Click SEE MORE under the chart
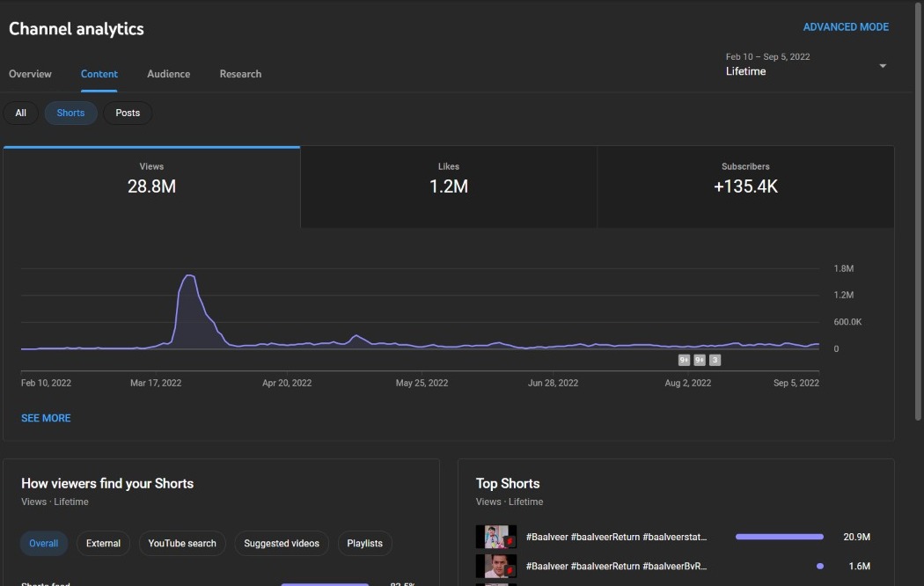 [x=46, y=418]
